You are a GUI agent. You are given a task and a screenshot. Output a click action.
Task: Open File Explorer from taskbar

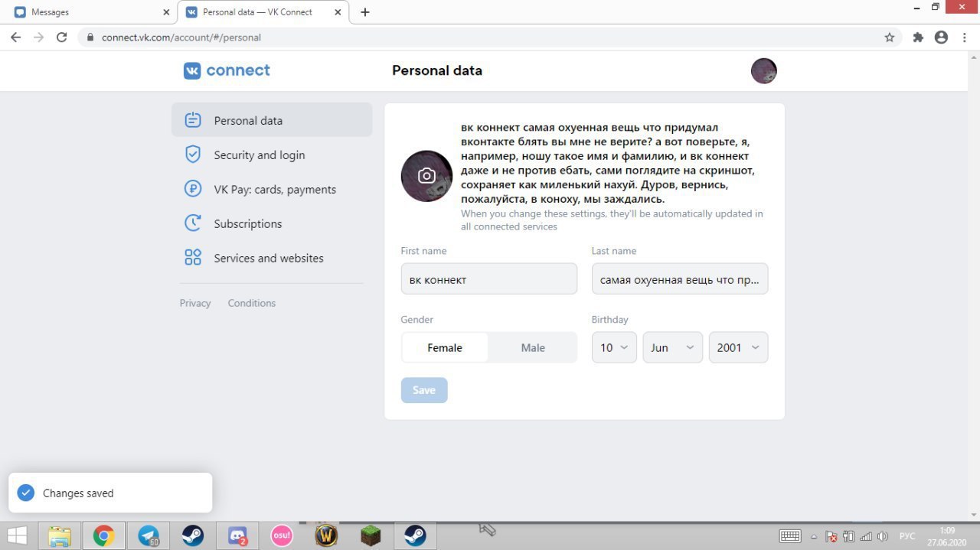click(x=60, y=535)
